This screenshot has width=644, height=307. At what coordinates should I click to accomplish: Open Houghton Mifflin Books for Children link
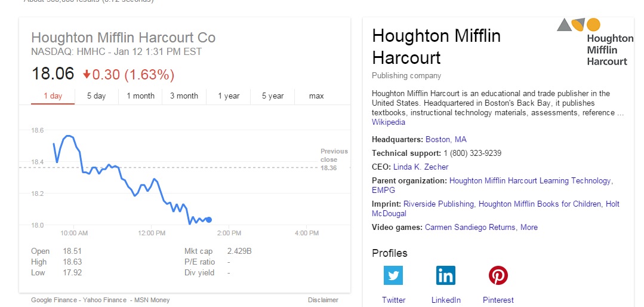(x=541, y=204)
